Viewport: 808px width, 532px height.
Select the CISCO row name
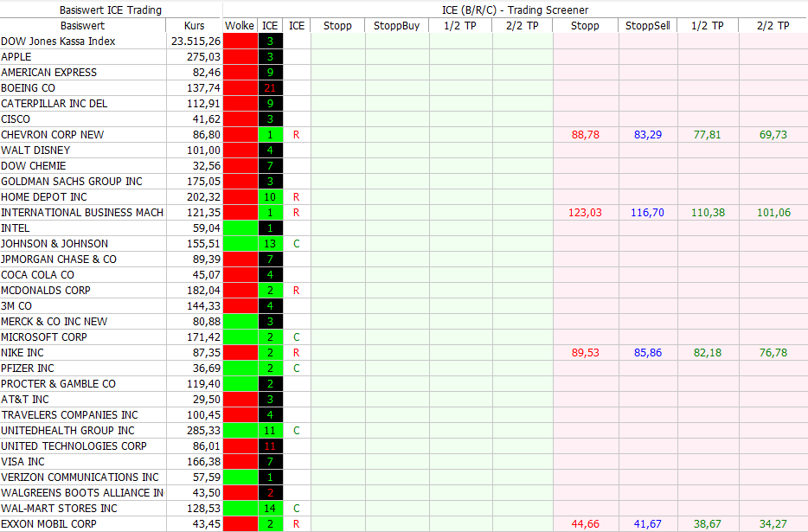coord(16,119)
